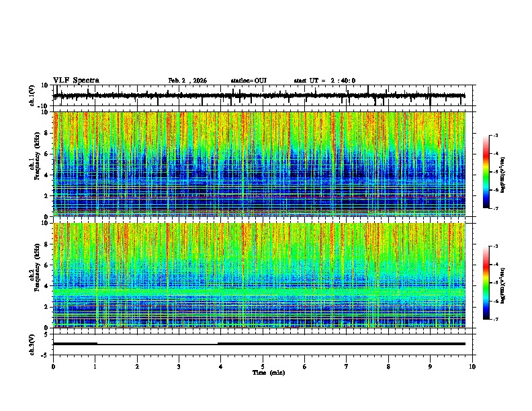Click the time axis tick label '3'
The width and height of the screenshot is (532, 411).
click(x=179, y=367)
